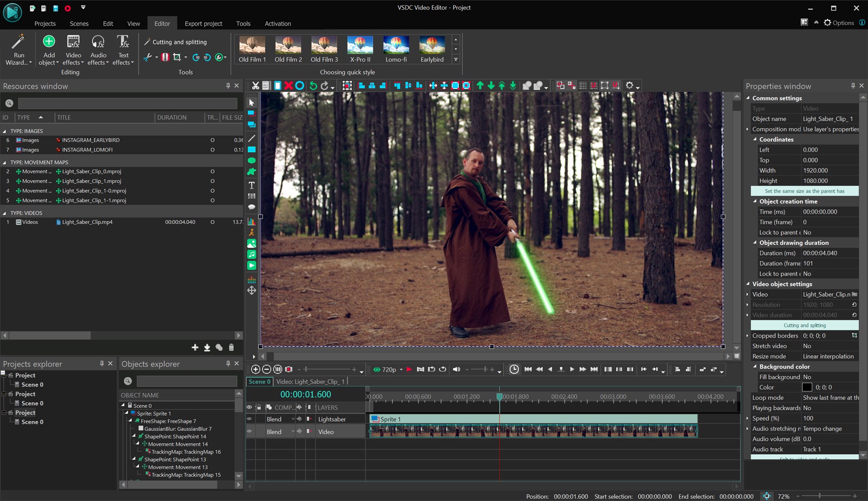Jump to the start of the timeline

point(528,369)
